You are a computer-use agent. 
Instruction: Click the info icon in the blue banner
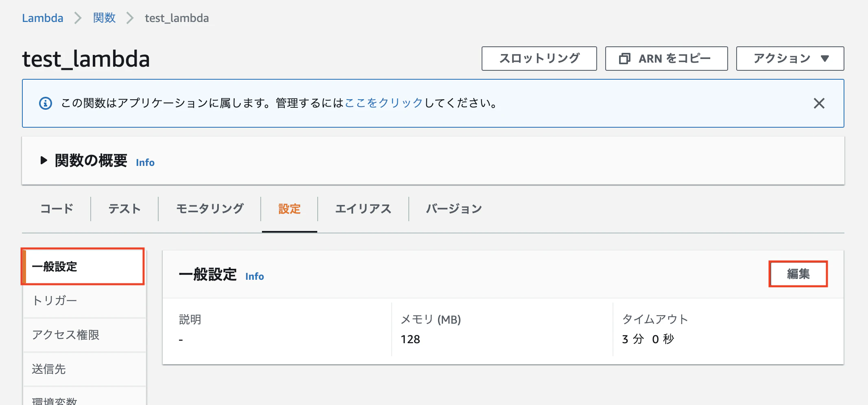pos(46,103)
